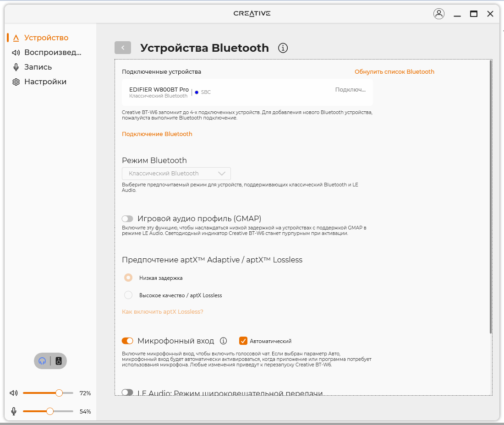This screenshot has width=504, height=425.
Task: Toggle LE Audio широковещательной передачи switch
Action: pos(127,392)
